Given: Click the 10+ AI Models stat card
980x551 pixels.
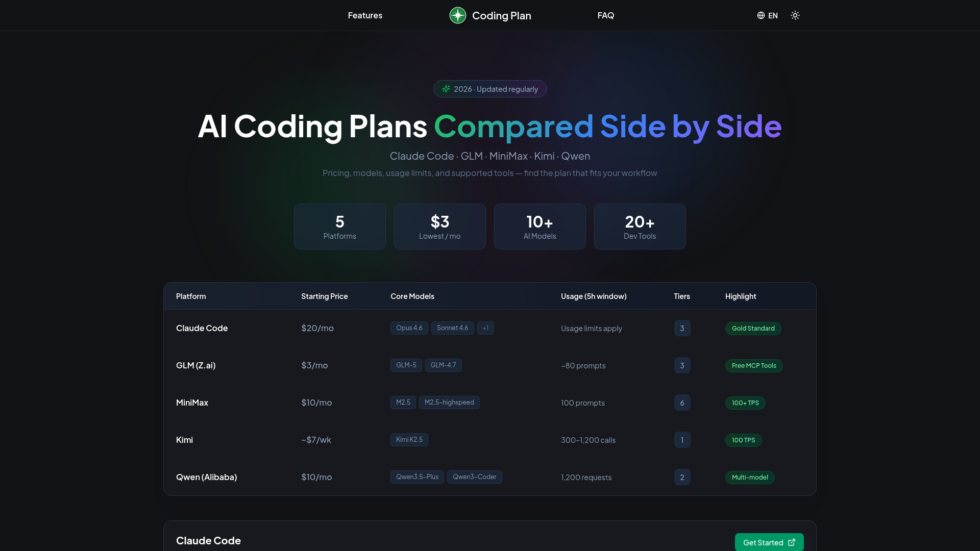Looking at the screenshot, I should pos(540,227).
